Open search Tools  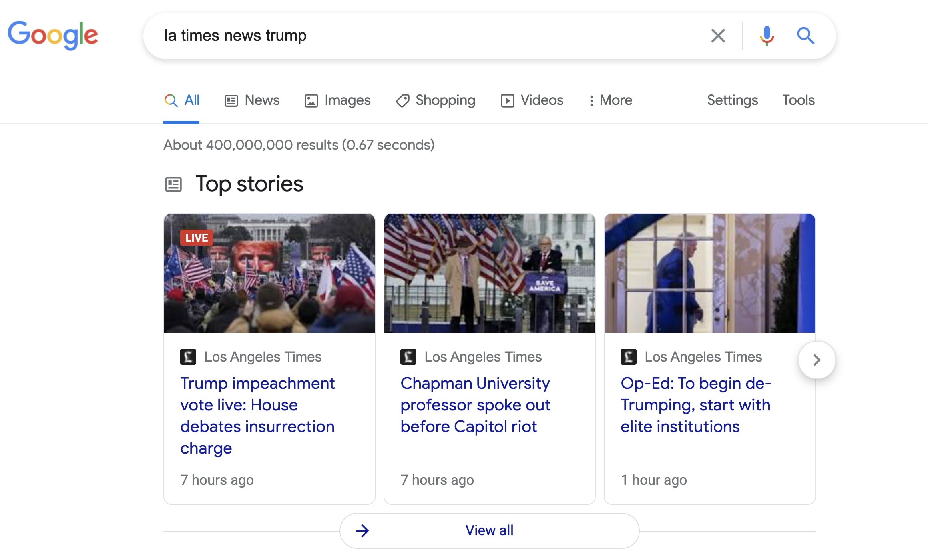[798, 100]
